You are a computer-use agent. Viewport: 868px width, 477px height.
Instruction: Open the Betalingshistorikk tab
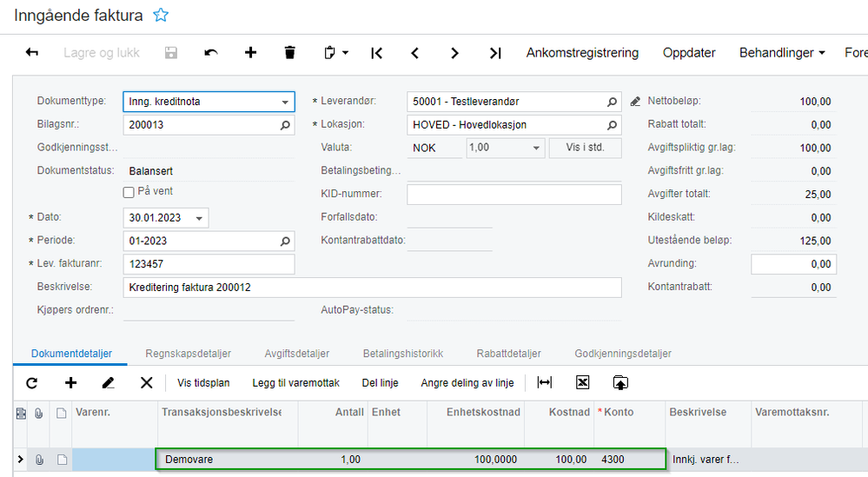tap(403, 354)
